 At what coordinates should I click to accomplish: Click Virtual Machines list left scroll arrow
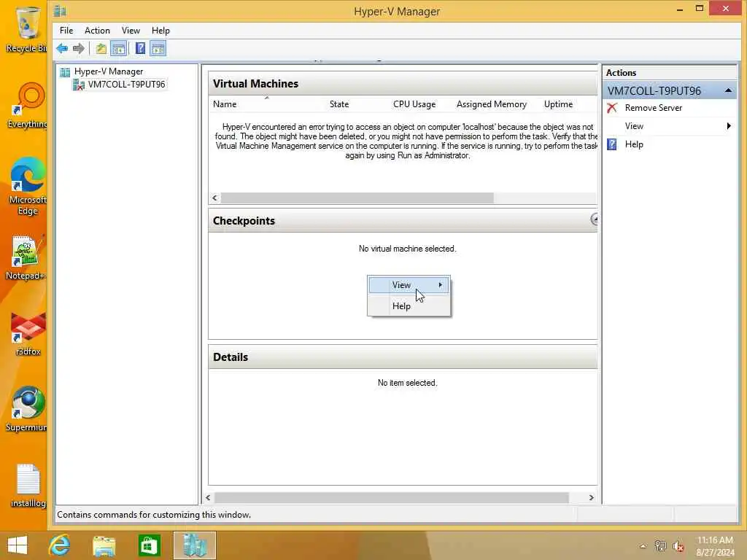point(215,198)
